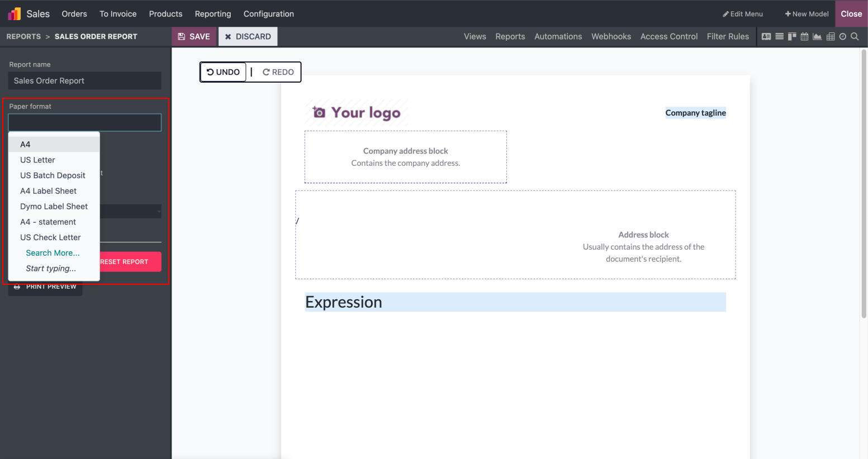Go to the Views tab
Image resolution: width=868 pixels, height=459 pixels.
pyautogui.click(x=475, y=36)
